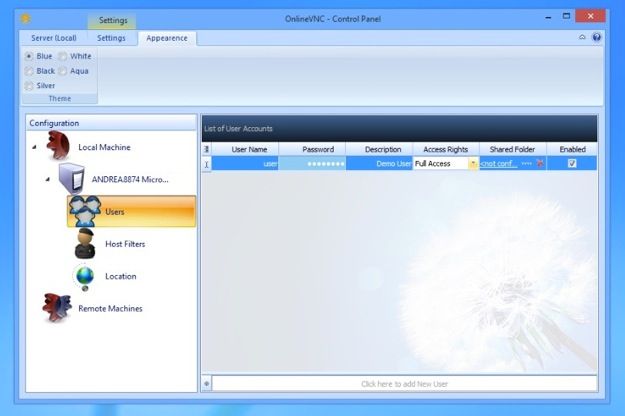The height and width of the screenshot is (416, 625).
Task: Click the highlighted Settings title tab
Action: [113, 20]
